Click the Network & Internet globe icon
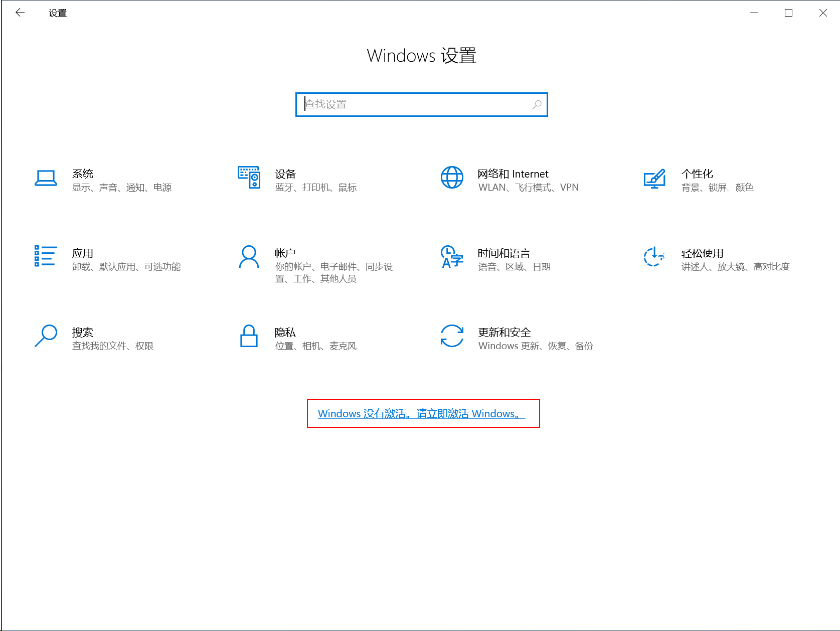The width and height of the screenshot is (840, 631). (x=452, y=178)
